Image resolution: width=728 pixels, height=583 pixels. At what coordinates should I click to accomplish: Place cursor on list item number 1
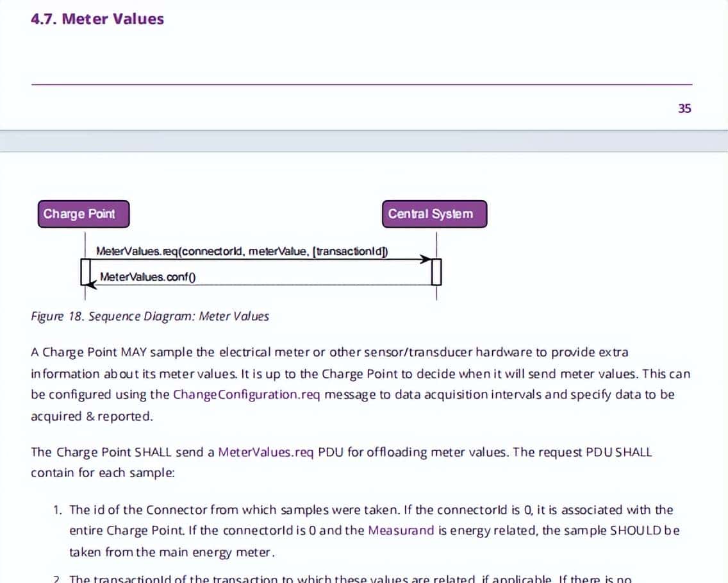(x=57, y=510)
